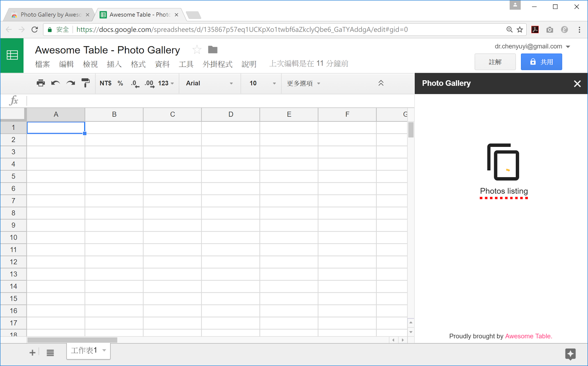Open the 格式 menu
This screenshot has height=366, width=588.
[x=138, y=64]
